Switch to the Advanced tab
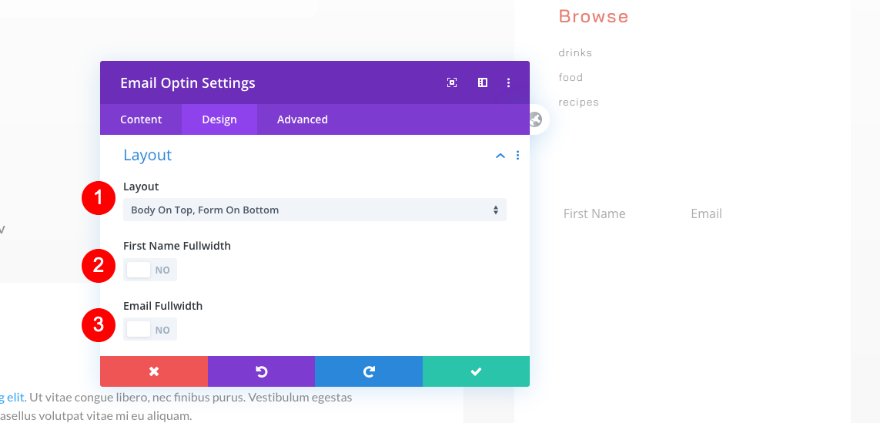 tap(302, 120)
